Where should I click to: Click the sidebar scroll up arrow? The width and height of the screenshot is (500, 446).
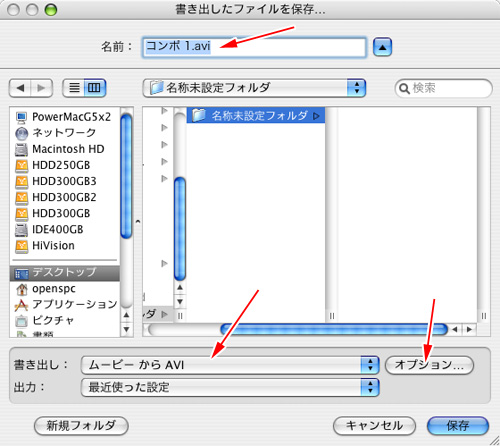click(126, 315)
